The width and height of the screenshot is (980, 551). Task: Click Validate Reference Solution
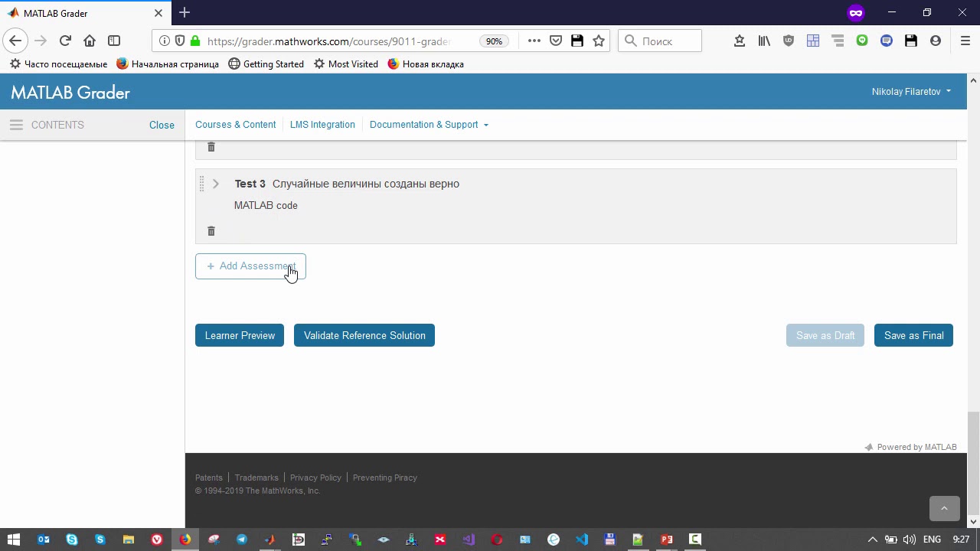[364, 335]
